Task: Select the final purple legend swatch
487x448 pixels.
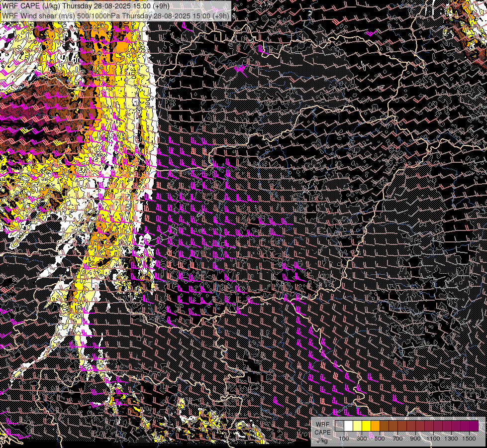Action: click(x=474, y=426)
